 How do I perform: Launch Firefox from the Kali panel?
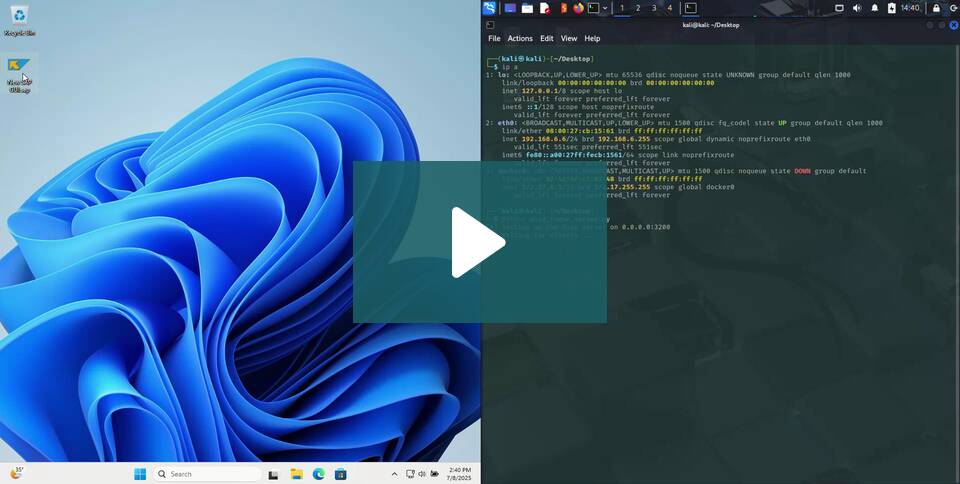579,8
